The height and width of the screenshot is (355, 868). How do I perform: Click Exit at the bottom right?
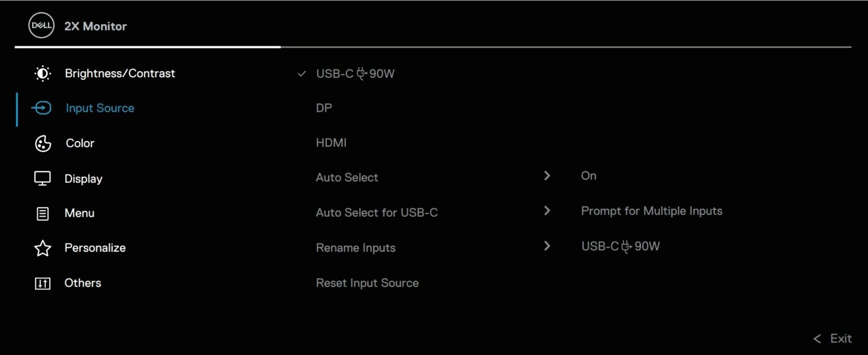click(x=841, y=339)
